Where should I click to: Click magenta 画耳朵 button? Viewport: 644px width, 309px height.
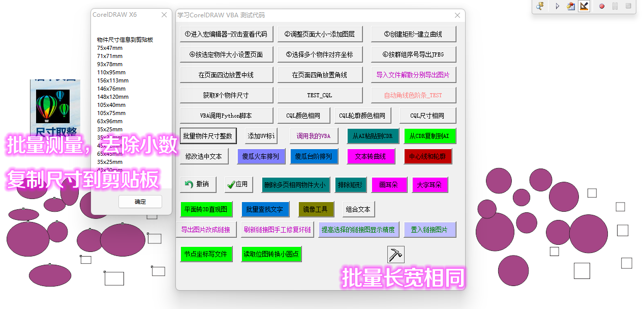coord(389,185)
